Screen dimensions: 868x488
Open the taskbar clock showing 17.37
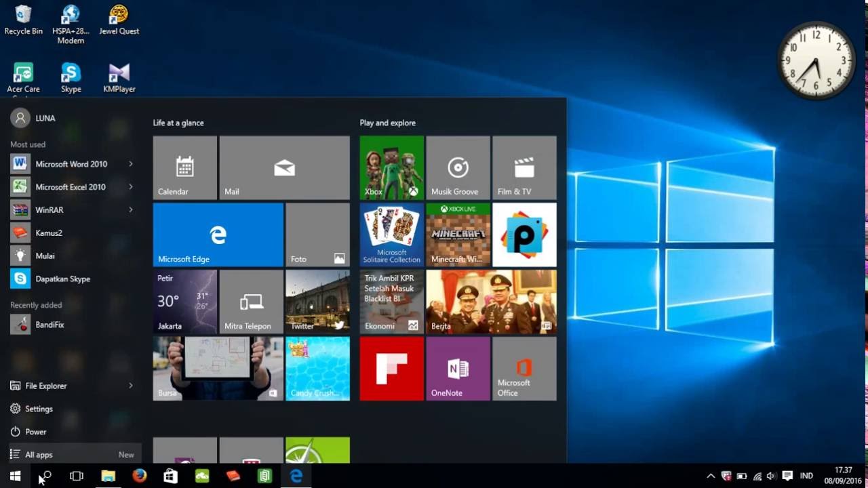843,476
